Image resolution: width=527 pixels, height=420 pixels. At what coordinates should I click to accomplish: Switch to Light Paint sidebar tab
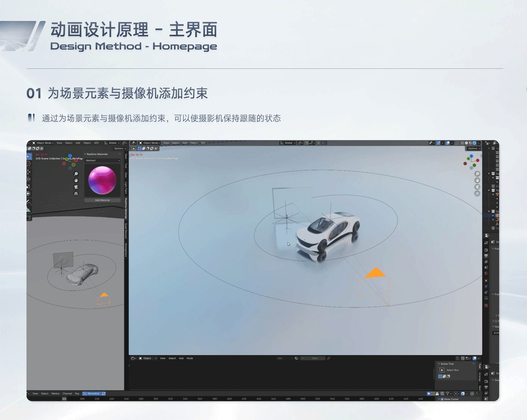126,188
